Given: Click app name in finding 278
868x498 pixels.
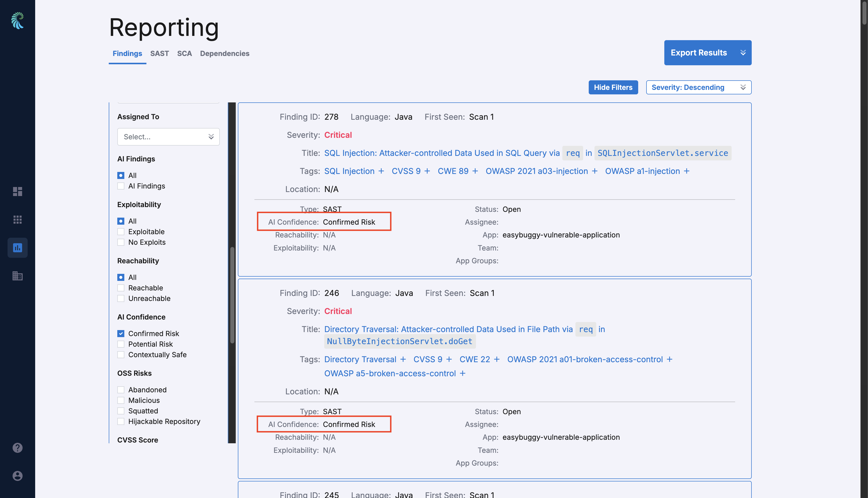Looking at the screenshot, I should tap(561, 235).
